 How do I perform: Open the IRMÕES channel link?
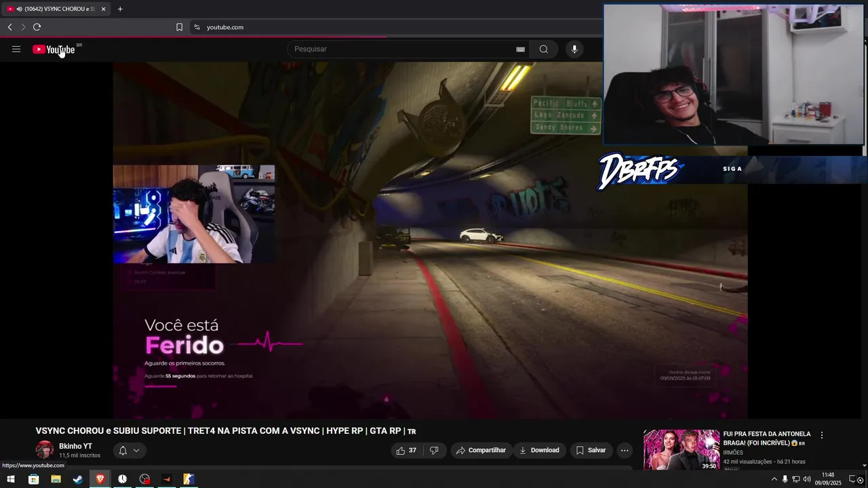pyautogui.click(x=733, y=453)
